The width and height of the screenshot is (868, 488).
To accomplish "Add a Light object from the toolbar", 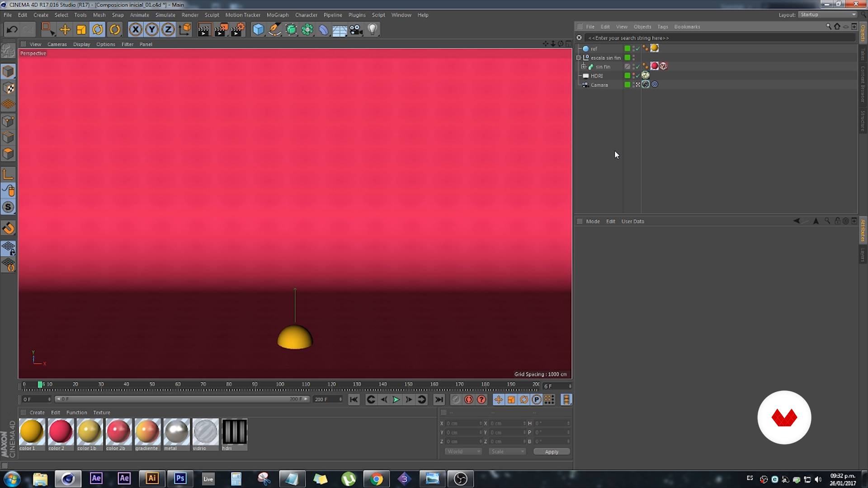I will 372,29.
